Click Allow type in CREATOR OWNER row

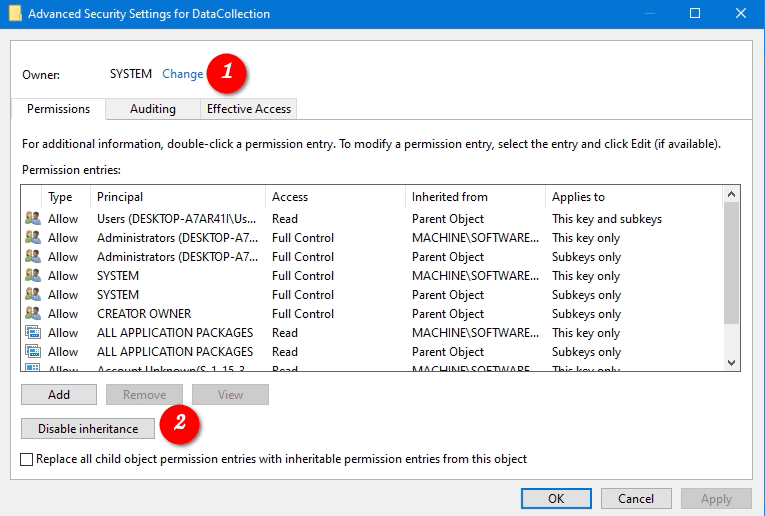pyautogui.click(x=62, y=314)
